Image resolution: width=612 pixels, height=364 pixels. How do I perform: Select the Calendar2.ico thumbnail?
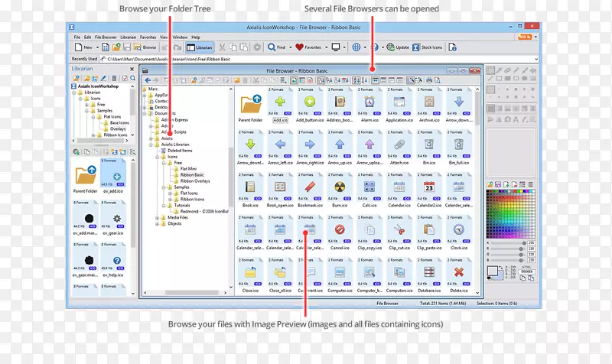pyautogui.click(x=429, y=190)
